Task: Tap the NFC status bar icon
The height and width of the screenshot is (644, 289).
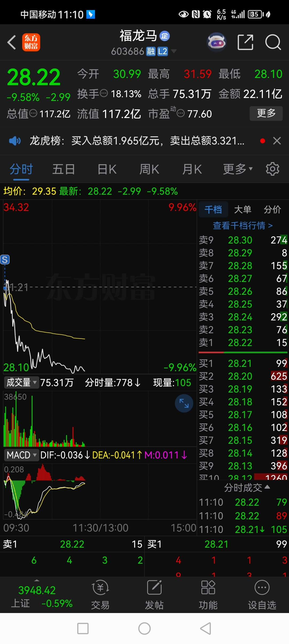Action: tap(196, 14)
